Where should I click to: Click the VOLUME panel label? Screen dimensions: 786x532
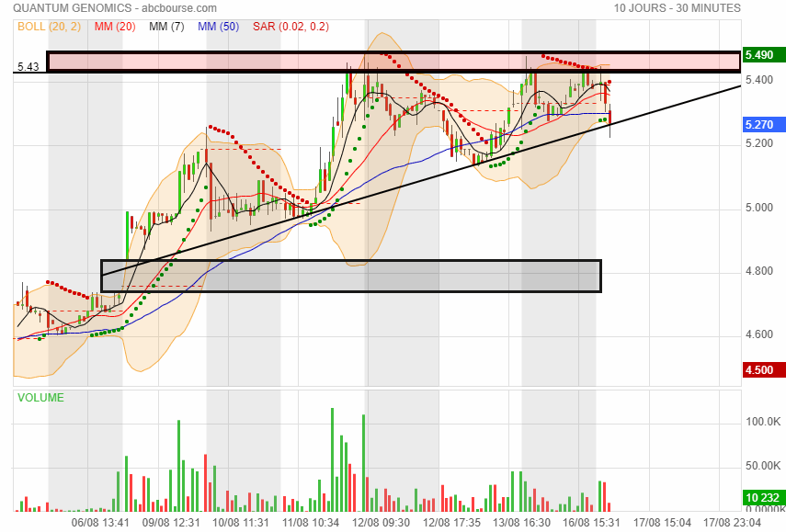[x=40, y=398]
